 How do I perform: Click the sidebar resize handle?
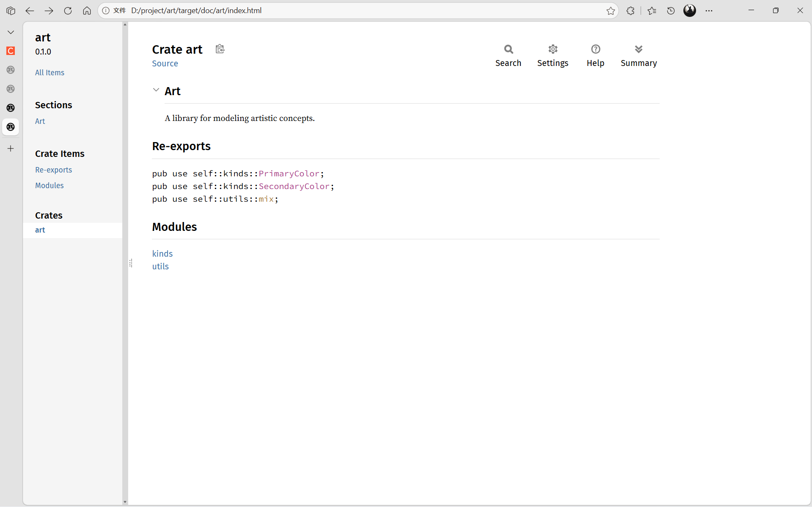pos(131,263)
